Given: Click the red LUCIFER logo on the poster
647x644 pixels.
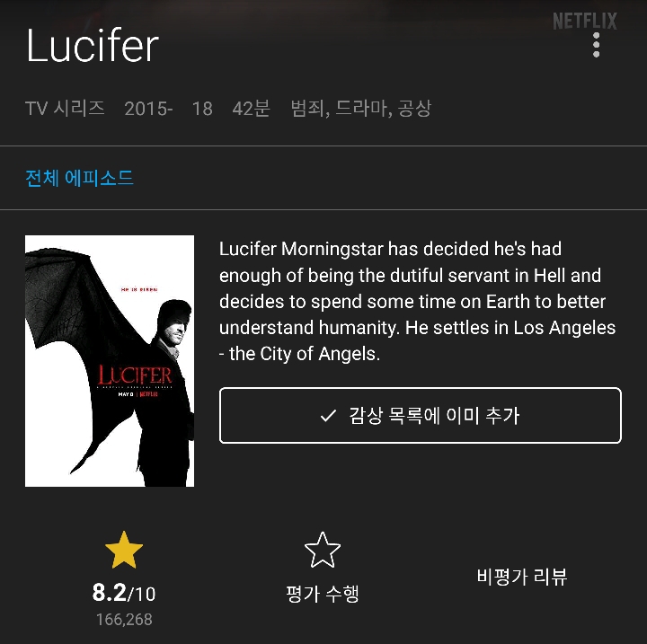Looking at the screenshot, I should 135,375.
